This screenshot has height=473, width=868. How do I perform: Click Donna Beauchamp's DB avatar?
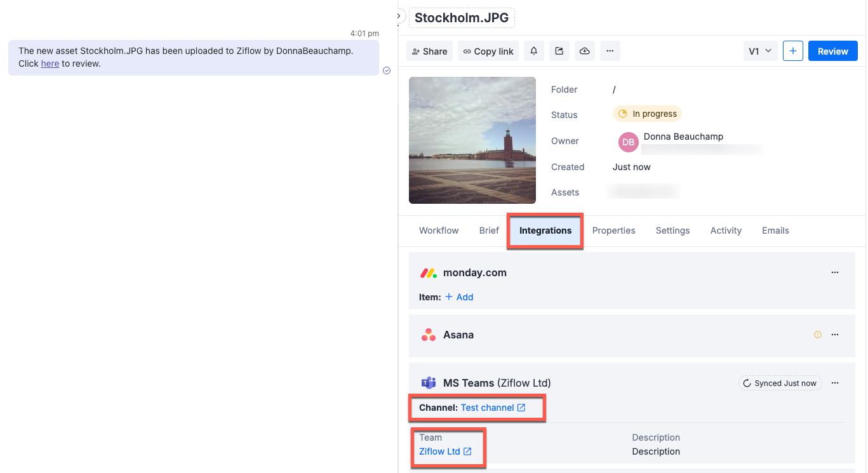pos(628,142)
